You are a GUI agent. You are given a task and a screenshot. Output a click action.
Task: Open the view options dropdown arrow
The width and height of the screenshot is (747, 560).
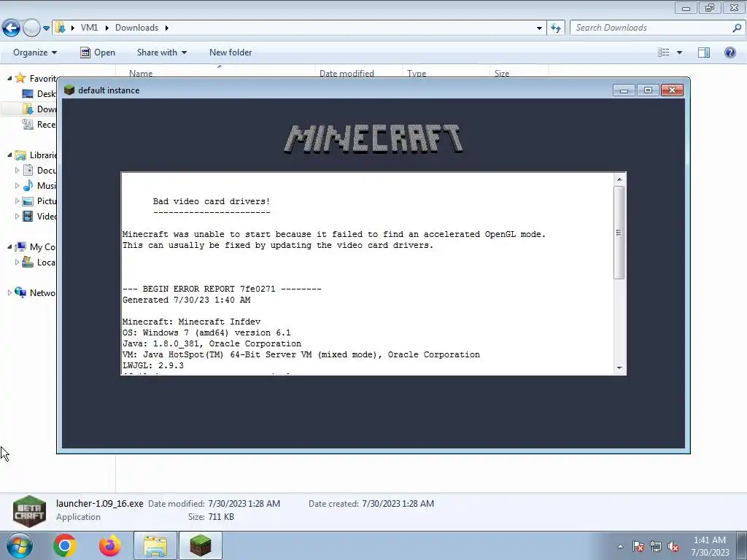coord(679,52)
